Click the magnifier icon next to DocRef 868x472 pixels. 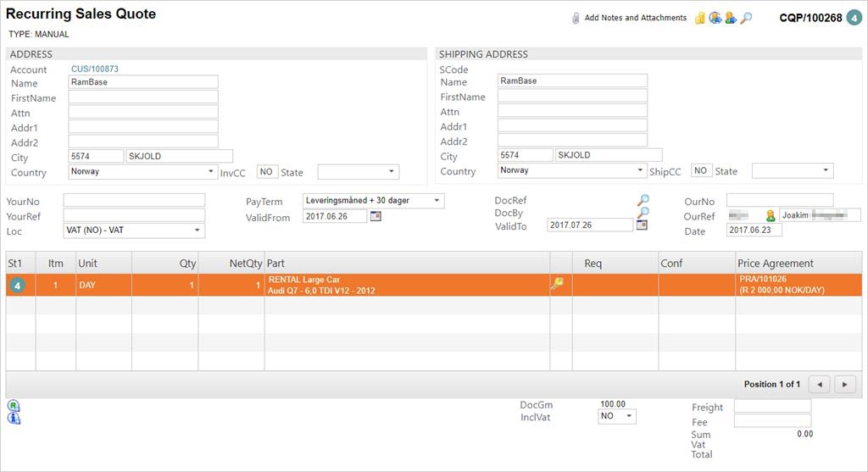click(643, 200)
